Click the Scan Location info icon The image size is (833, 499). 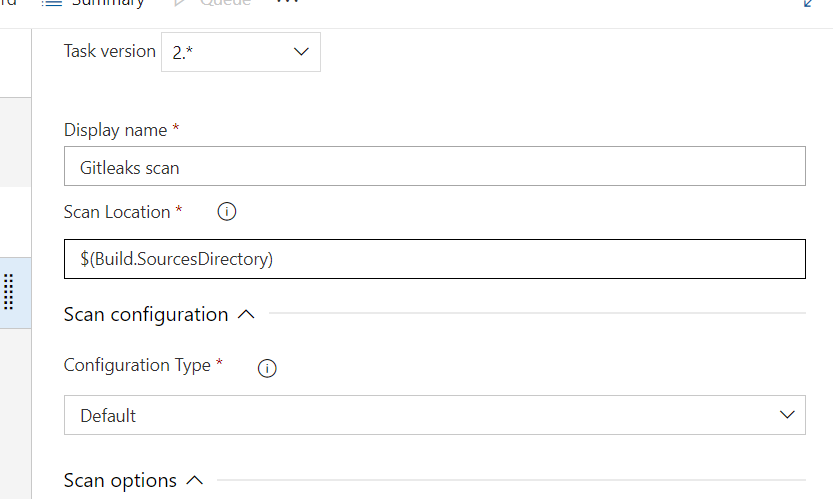(x=227, y=212)
